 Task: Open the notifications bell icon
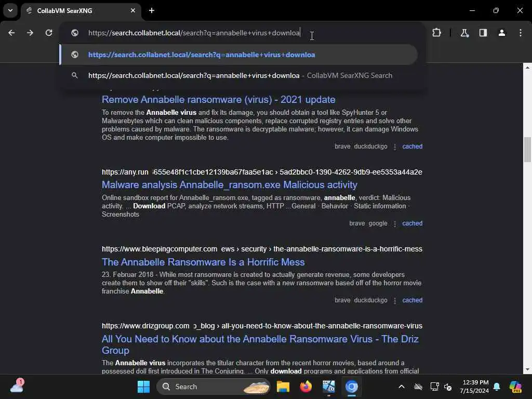(497, 387)
